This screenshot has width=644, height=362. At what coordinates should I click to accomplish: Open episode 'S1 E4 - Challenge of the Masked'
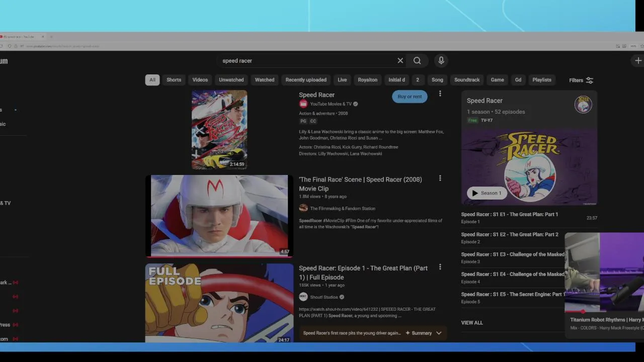pos(513,274)
